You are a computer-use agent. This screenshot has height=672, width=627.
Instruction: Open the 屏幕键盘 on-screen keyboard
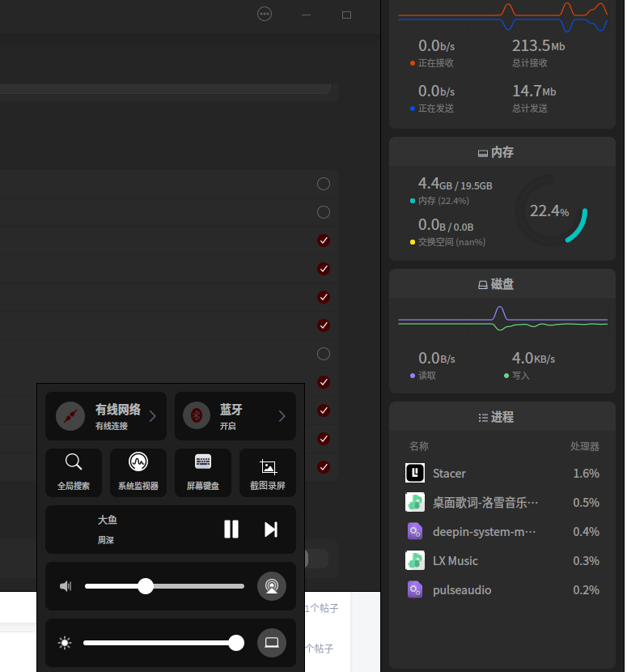coord(203,473)
